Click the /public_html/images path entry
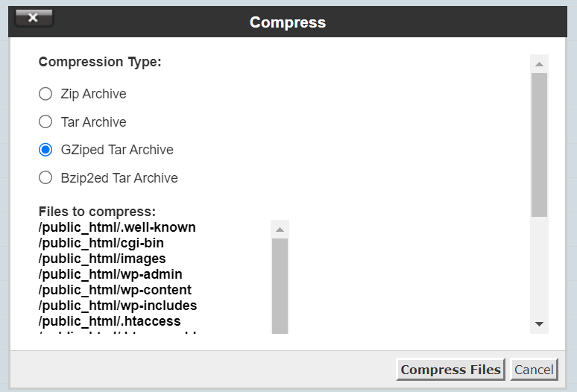 [102, 259]
